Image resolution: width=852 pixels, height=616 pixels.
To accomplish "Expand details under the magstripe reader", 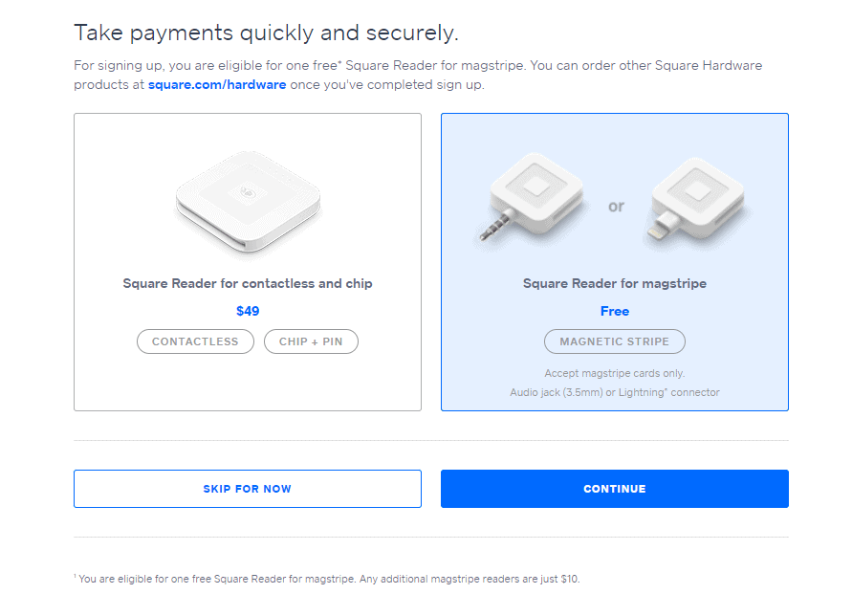I will 615,383.
